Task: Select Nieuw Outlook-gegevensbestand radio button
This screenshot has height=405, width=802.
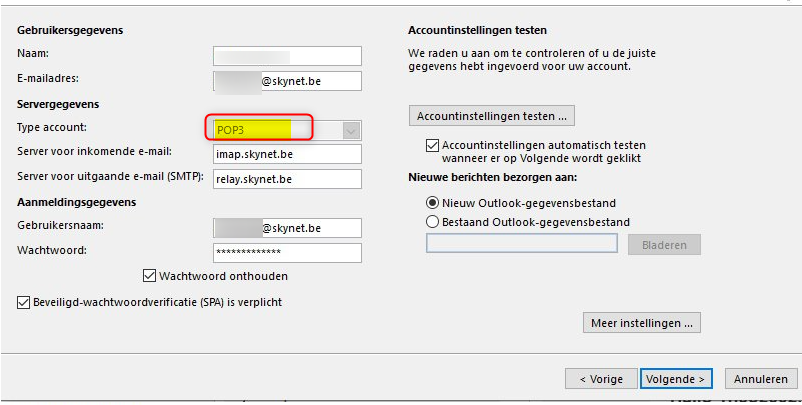Action: 433,203
